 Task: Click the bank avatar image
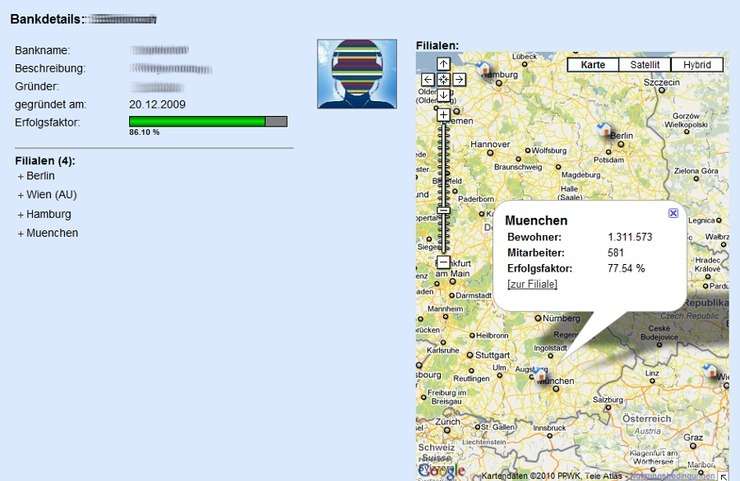[357, 74]
